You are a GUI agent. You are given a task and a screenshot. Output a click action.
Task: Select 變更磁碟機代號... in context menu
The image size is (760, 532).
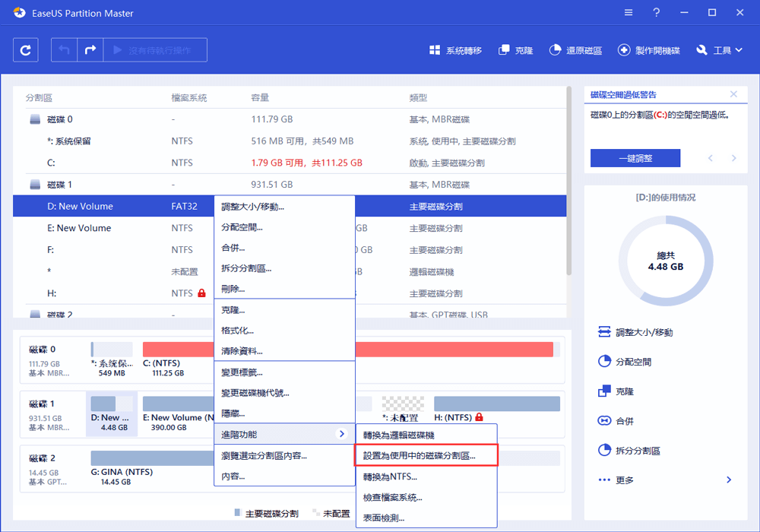coord(284,393)
